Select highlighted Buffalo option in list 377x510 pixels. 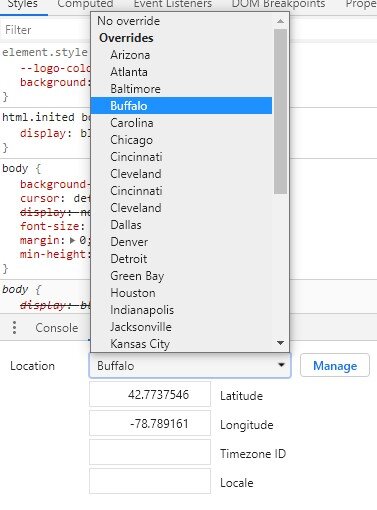coord(181,106)
